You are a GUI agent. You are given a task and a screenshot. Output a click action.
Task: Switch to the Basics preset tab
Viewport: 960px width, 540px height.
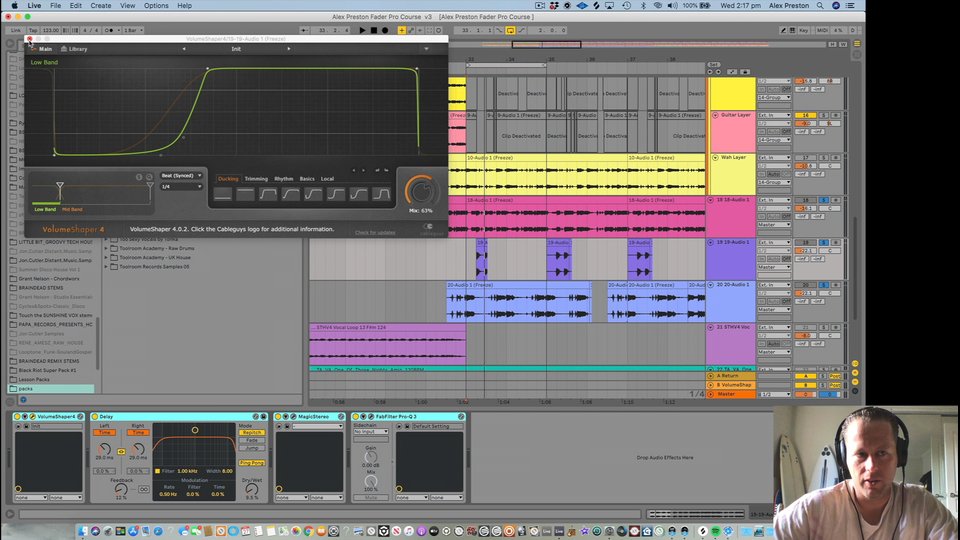click(x=307, y=179)
